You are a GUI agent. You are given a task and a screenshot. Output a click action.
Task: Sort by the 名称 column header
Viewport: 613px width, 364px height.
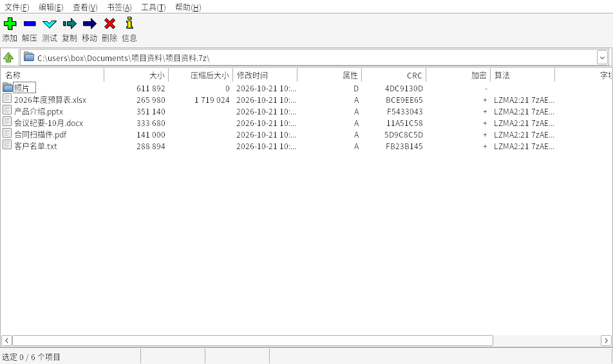pyautogui.click(x=52, y=75)
